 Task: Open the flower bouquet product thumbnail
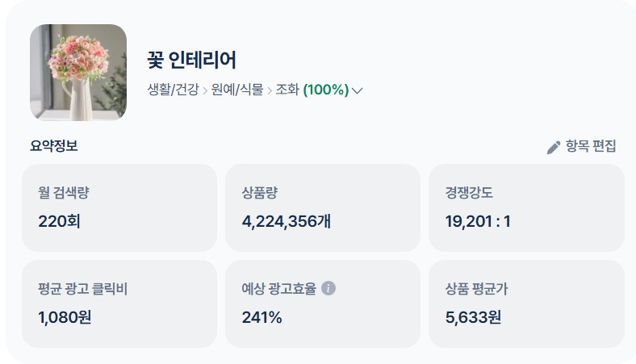pos(78,72)
